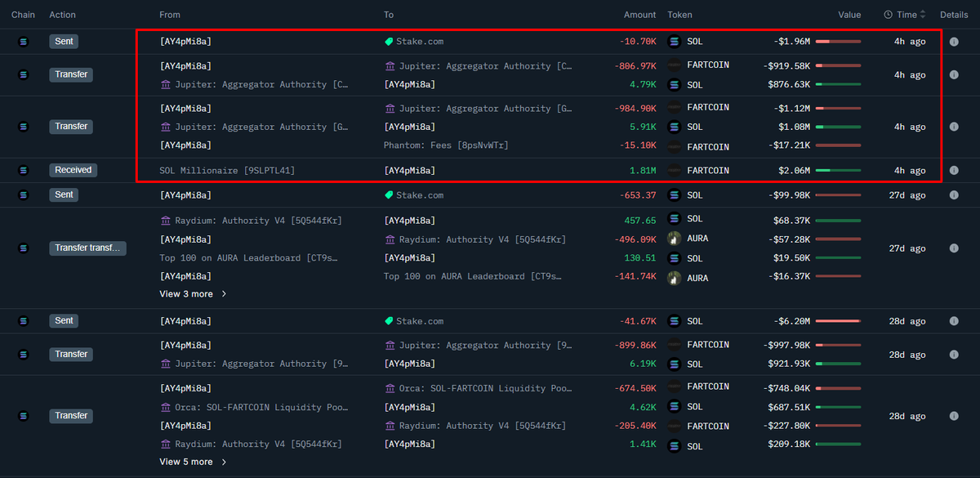This screenshot has width=980, height=478.
Task: Click SOL token icon next to -$1.96M
Action: tap(675, 41)
